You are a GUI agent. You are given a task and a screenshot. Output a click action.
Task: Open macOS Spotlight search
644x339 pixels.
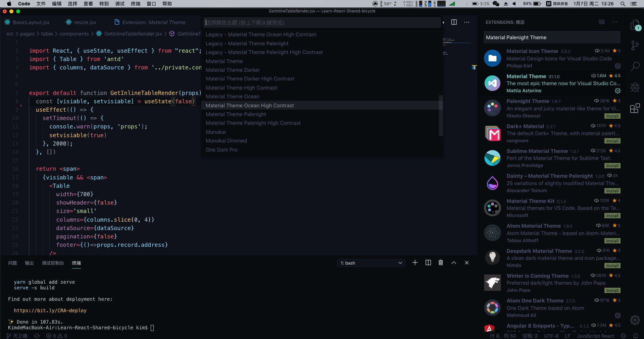click(x=623, y=4)
